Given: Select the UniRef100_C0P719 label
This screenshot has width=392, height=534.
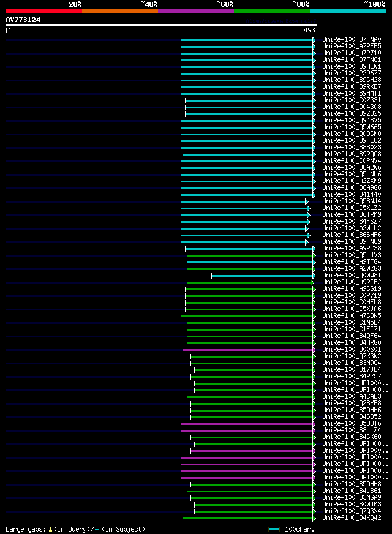Looking at the screenshot, I should pyautogui.click(x=352, y=295).
